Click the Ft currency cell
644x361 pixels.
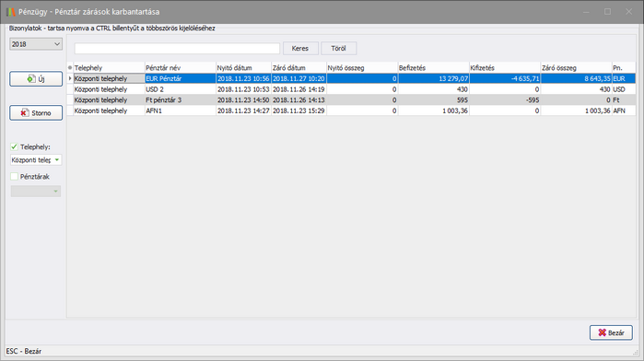[x=624, y=99]
